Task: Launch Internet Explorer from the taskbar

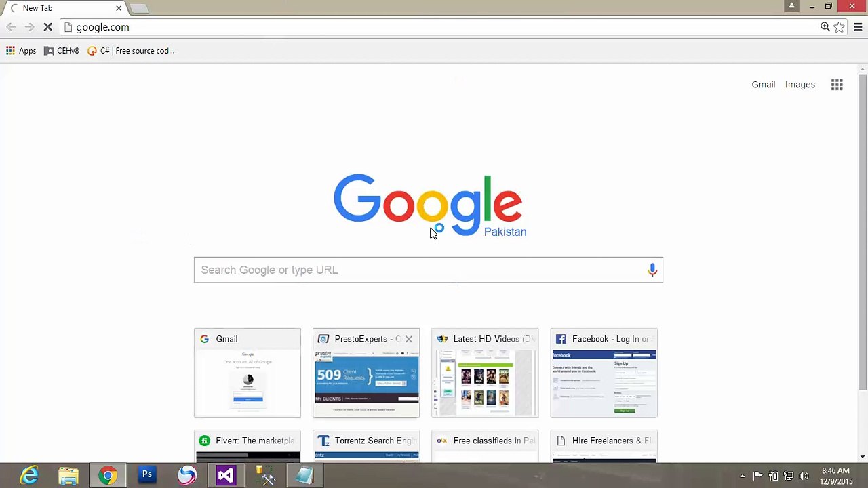Action: point(29,476)
